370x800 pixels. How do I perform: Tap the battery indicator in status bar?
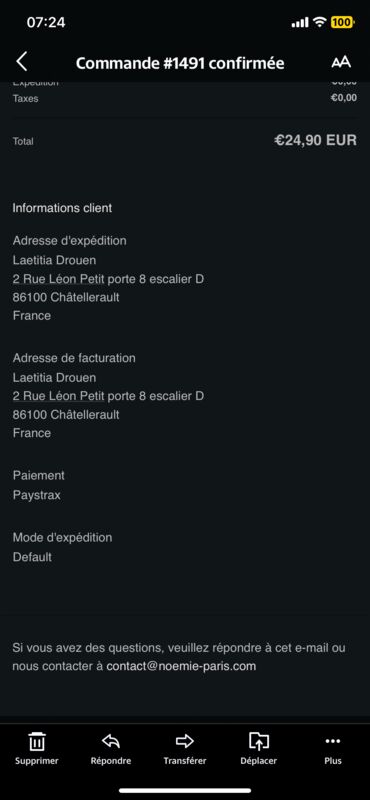point(342,22)
